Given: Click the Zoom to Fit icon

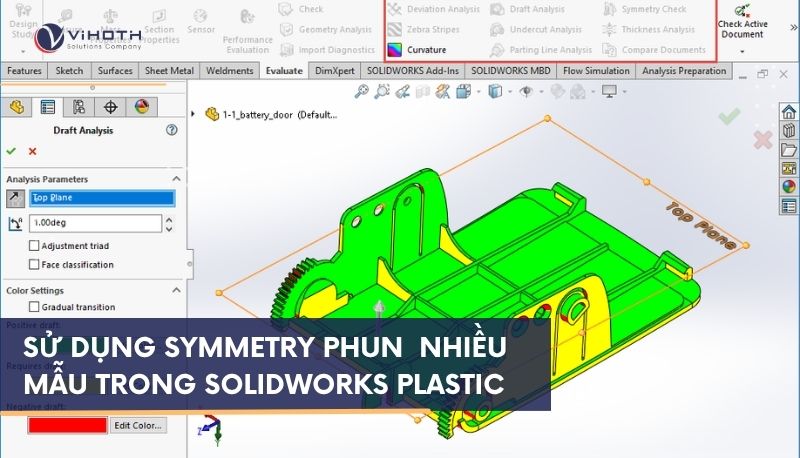Looking at the screenshot, I should coord(362,92).
